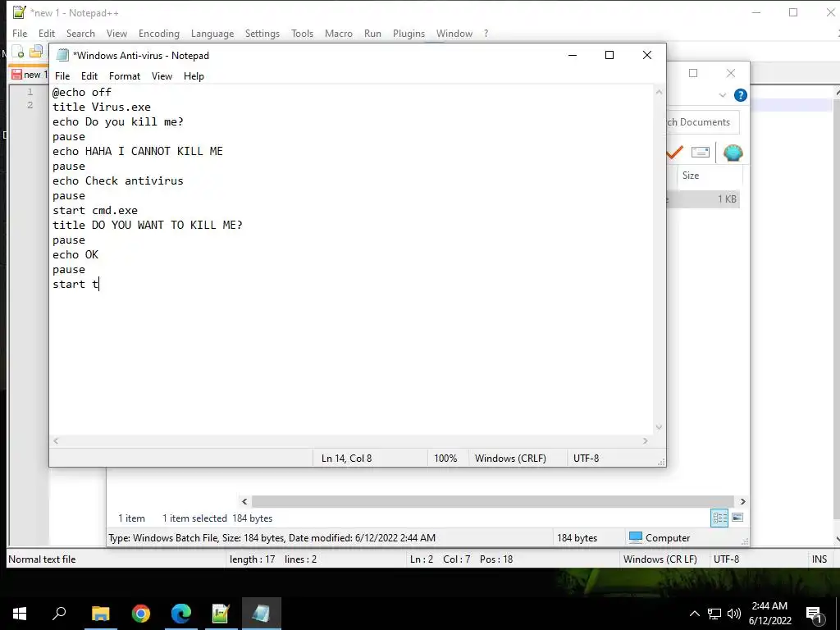
Task: Click the Notepad title bar app icon
Action: click(62, 55)
